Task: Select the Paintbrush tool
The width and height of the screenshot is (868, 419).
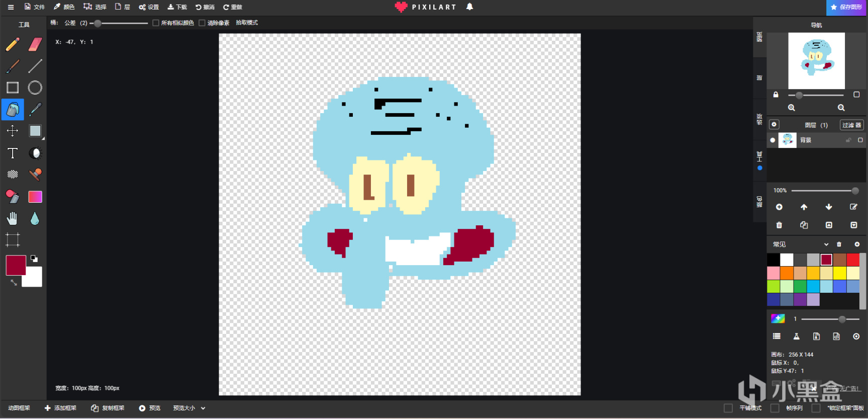Action: [x=13, y=66]
